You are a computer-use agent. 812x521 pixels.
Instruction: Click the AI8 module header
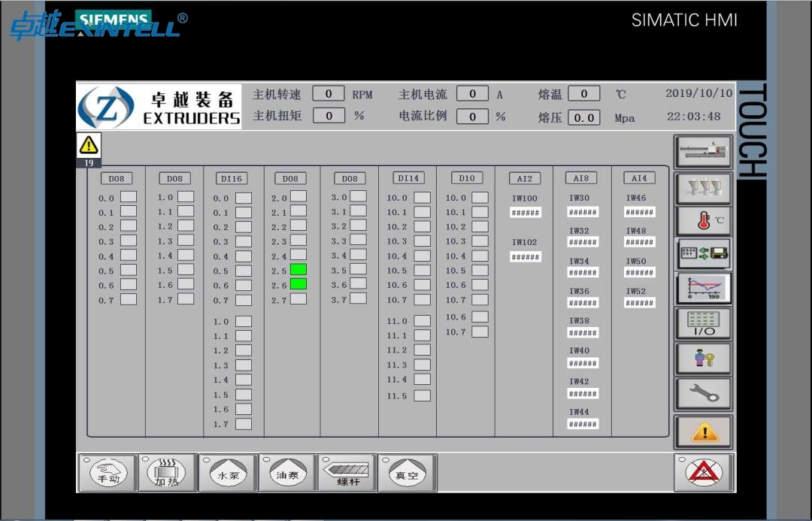(x=581, y=178)
